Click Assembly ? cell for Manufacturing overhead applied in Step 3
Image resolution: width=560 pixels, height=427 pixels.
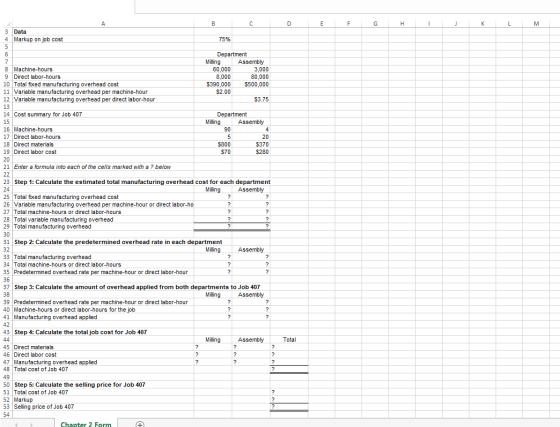click(x=251, y=317)
